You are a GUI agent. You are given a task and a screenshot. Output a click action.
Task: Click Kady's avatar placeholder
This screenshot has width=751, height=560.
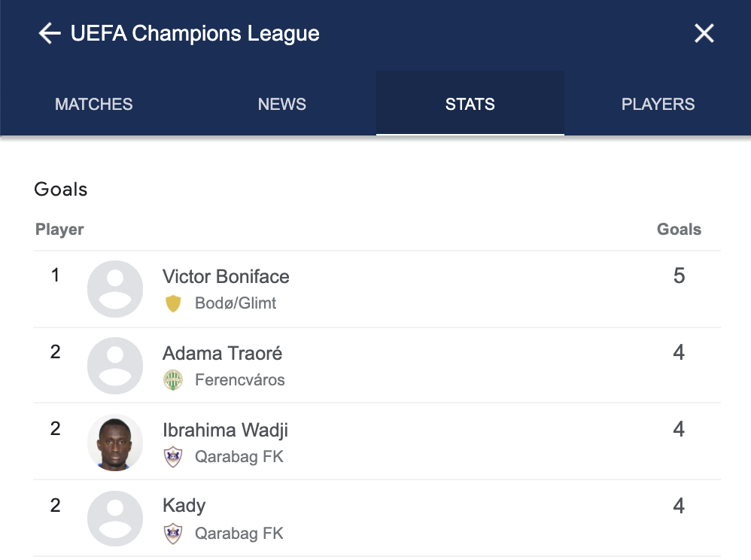[115, 519]
